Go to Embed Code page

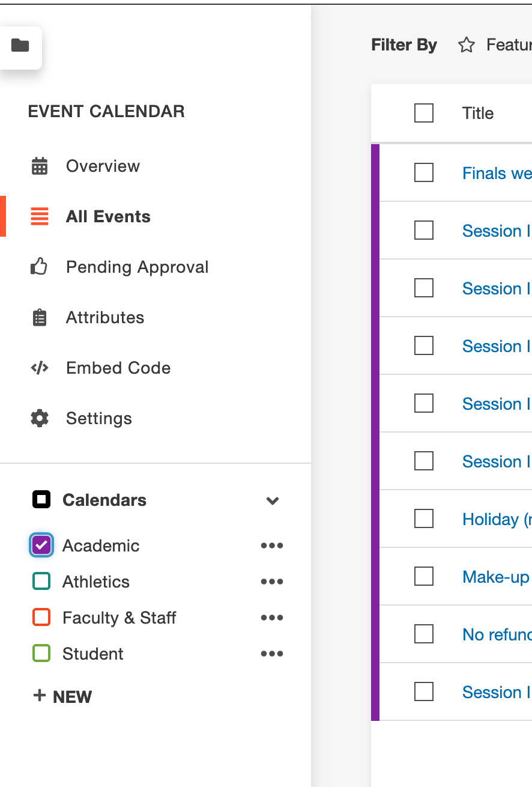[x=118, y=368]
